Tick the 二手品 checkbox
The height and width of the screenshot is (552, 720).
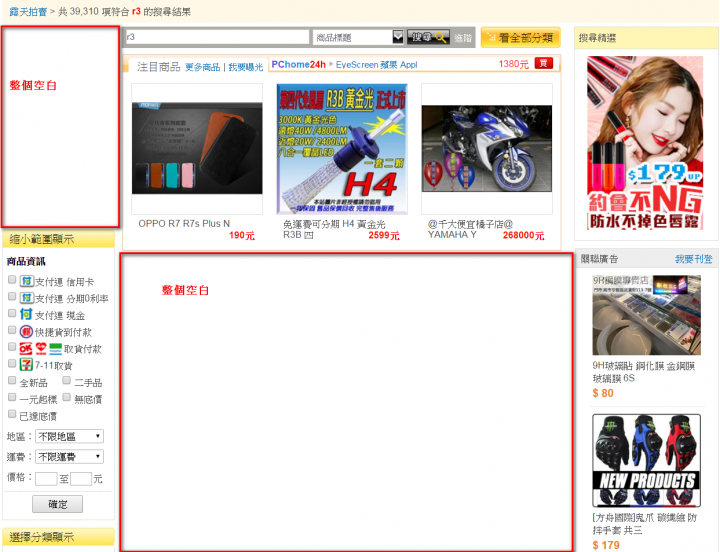pyautogui.click(x=67, y=380)
